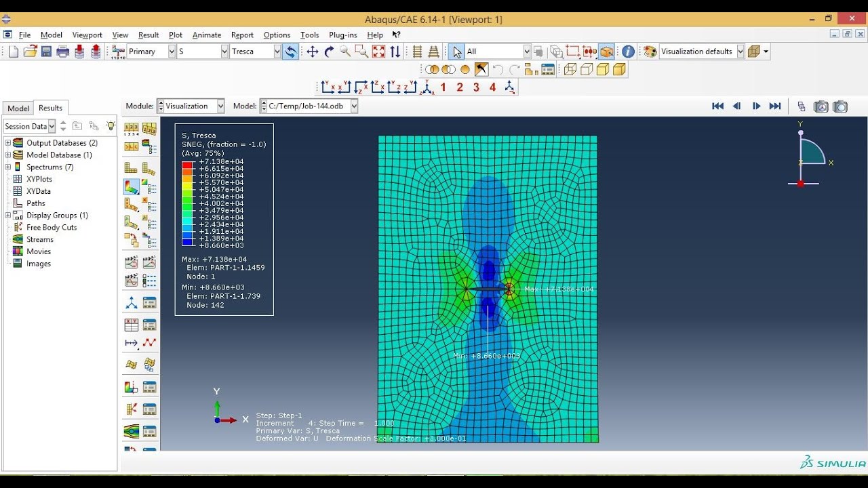Screen dimensions: 868x488
Task: Click the New Model Database icon
Action: 14,52
